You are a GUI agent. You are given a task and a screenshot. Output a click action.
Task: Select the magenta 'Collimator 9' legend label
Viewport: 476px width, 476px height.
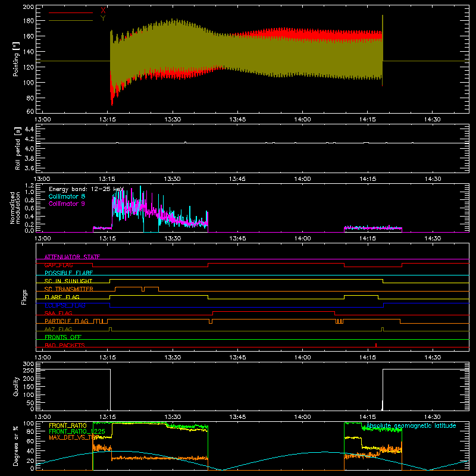point(67,203)
